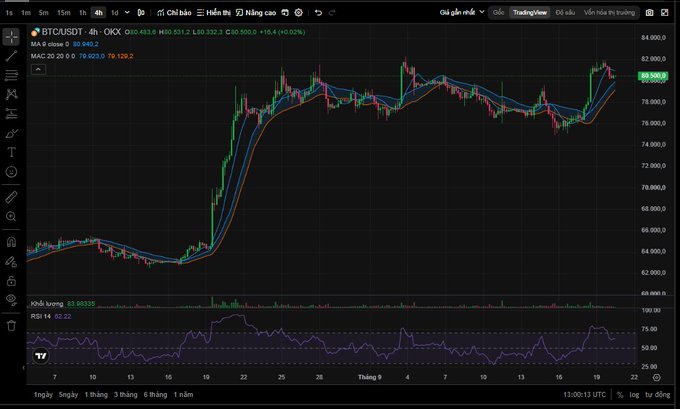680x409 pixels.
Task: Toggle magnet mode in the left toolbar
Action: (11, 242)
